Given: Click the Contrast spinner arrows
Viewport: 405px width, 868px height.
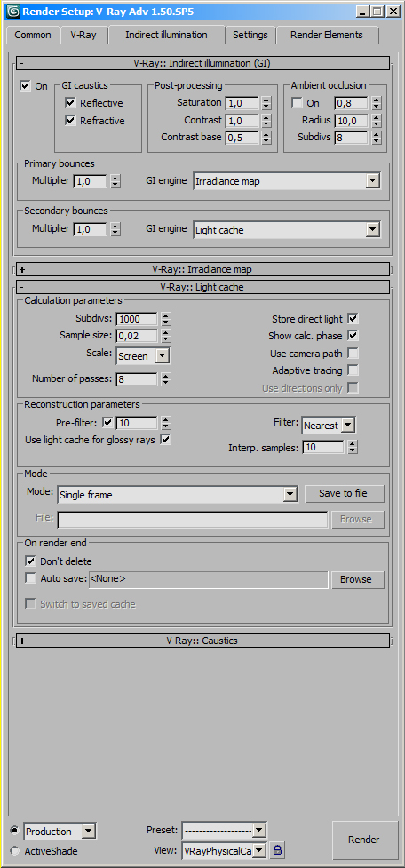Looking at the screenshot, I should click(266, 120).
